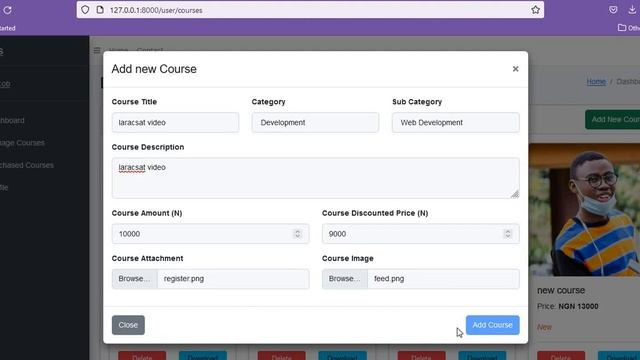640x360 pixels.
Task: Bookmark this page with the star icon
Action: coord(536,10)
